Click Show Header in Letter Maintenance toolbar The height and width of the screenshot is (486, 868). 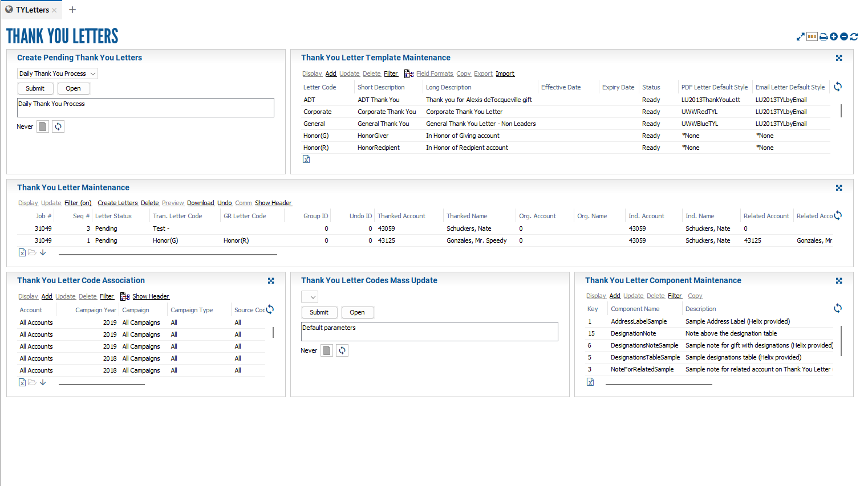point(274,203)
